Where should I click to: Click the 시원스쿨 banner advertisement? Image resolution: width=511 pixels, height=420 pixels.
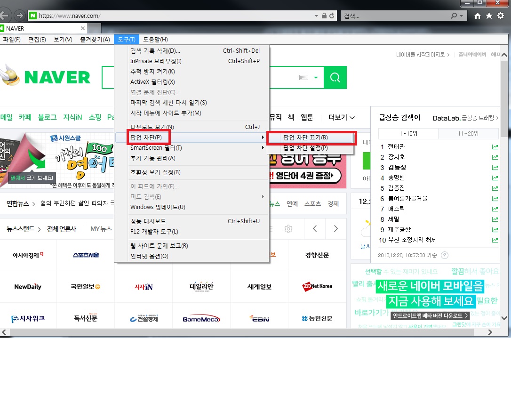pyautogui.click(x=57, y=161)
